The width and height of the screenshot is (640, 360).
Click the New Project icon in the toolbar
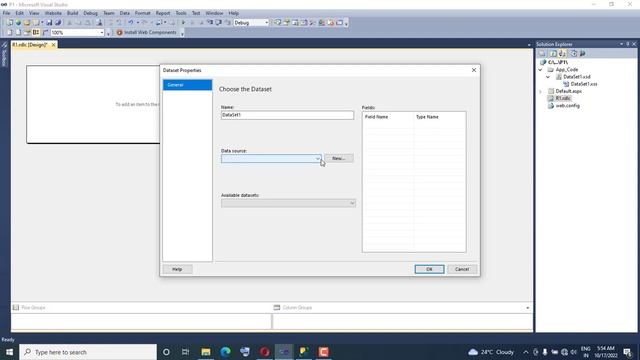pyautogui.click(x=9, y=23)
